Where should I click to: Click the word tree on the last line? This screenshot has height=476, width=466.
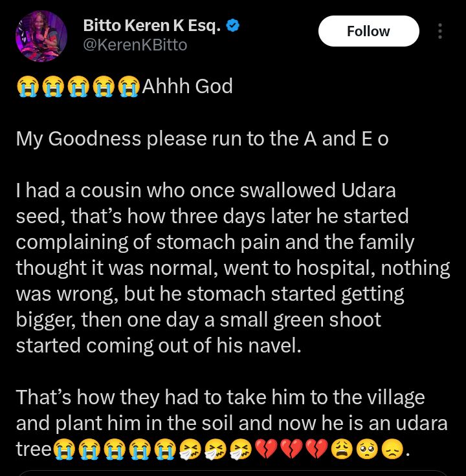pyautogui.click(x=34, y=448)
